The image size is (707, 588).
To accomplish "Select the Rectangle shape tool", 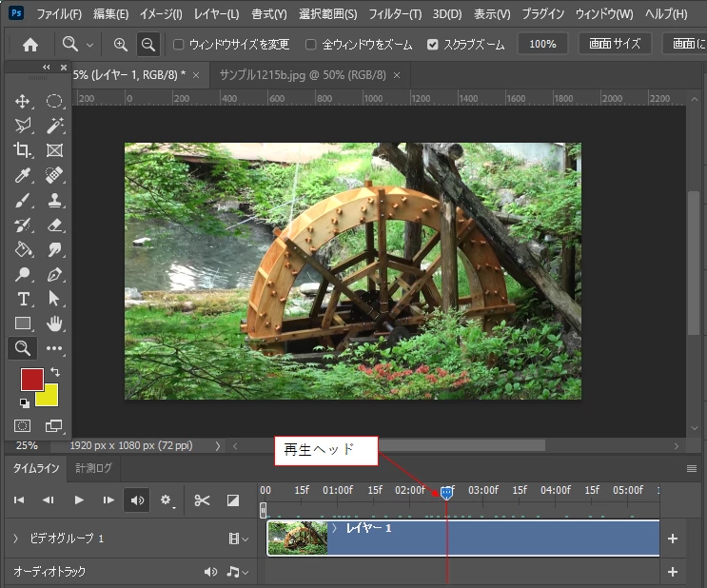I will click(x=23, y=323).
